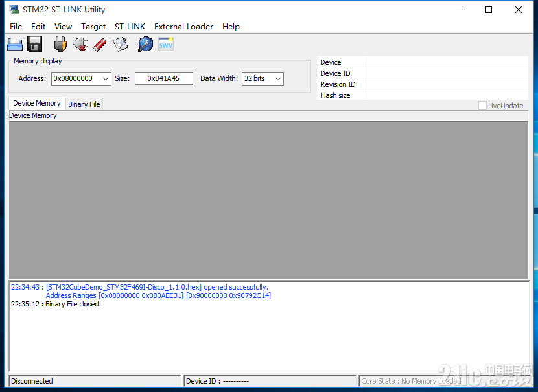Open the External Loader menu
This screenshot has width=538, height=392.
(x=183, y=27)
